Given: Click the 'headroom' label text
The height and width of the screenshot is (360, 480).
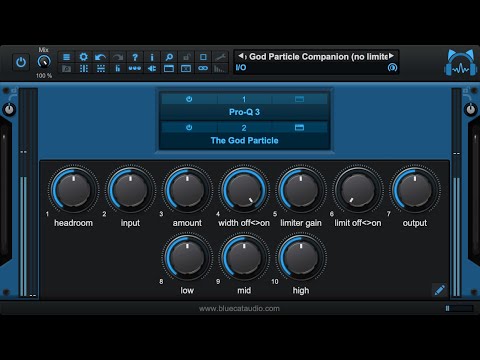Looking at the screenshot, I should point(73,223).
